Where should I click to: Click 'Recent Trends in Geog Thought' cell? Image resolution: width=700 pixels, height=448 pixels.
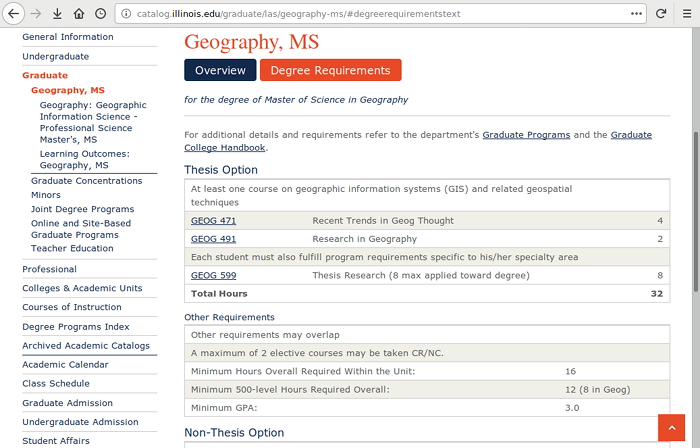[383, 220]
